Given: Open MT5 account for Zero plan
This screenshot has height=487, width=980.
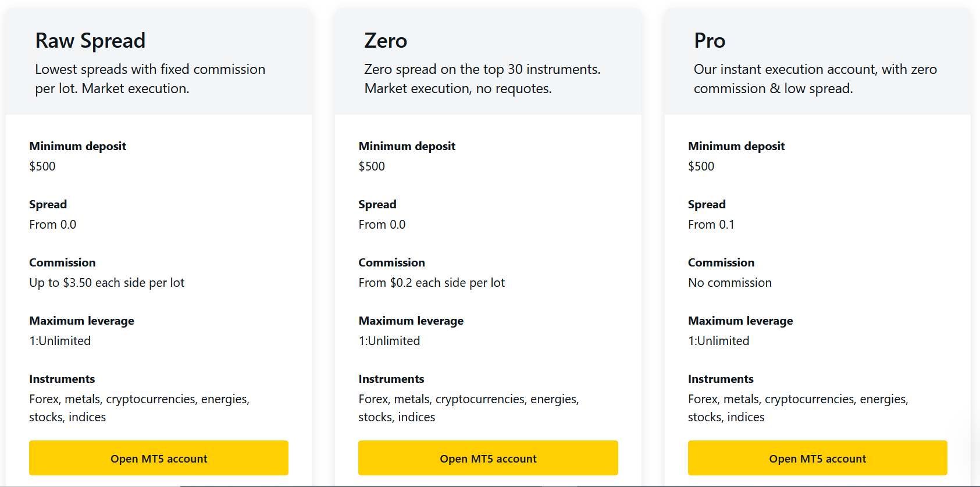Looking at the screenshot, I should coord(488,458).
